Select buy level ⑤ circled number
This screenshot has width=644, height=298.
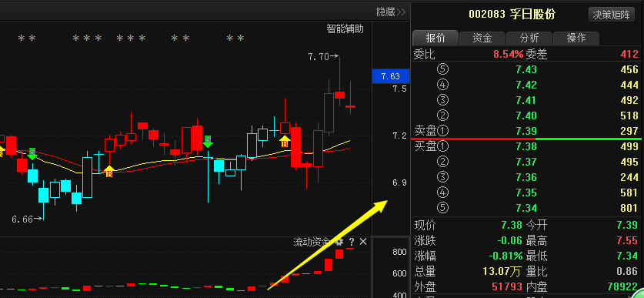click(x=443, y=208)
